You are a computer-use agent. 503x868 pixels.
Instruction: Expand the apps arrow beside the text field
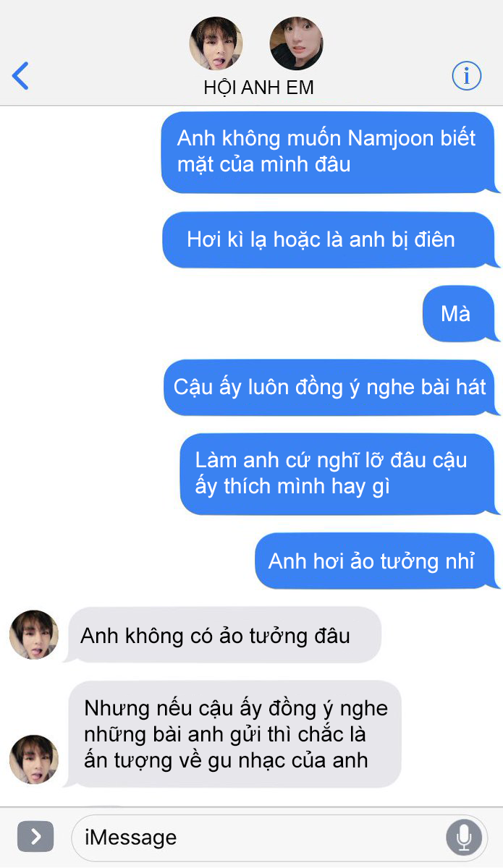coord(35,837)
